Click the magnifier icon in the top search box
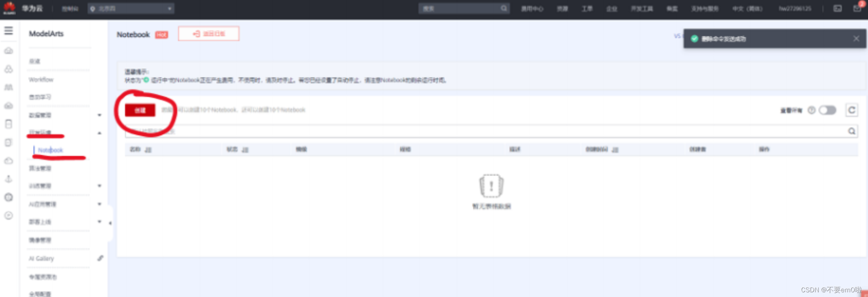 click(504, 8)
